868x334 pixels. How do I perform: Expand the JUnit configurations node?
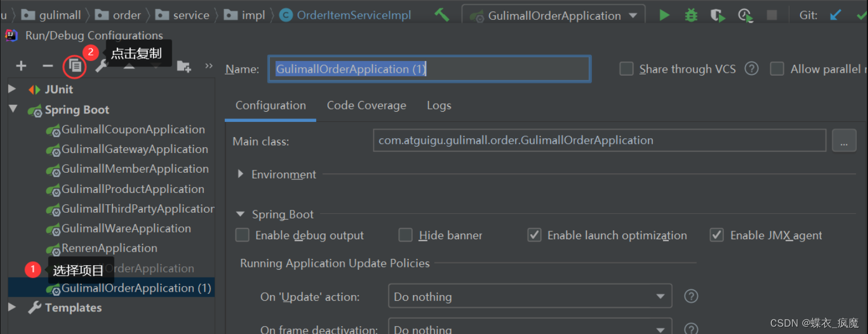[x=12, y=89]
